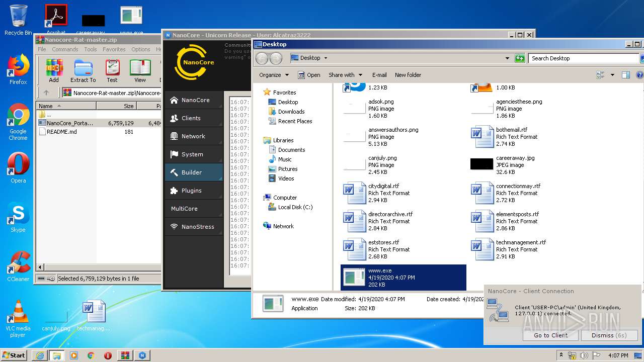
Task: Click the Add icon in WinRAR toolbar
Action: 54,71
